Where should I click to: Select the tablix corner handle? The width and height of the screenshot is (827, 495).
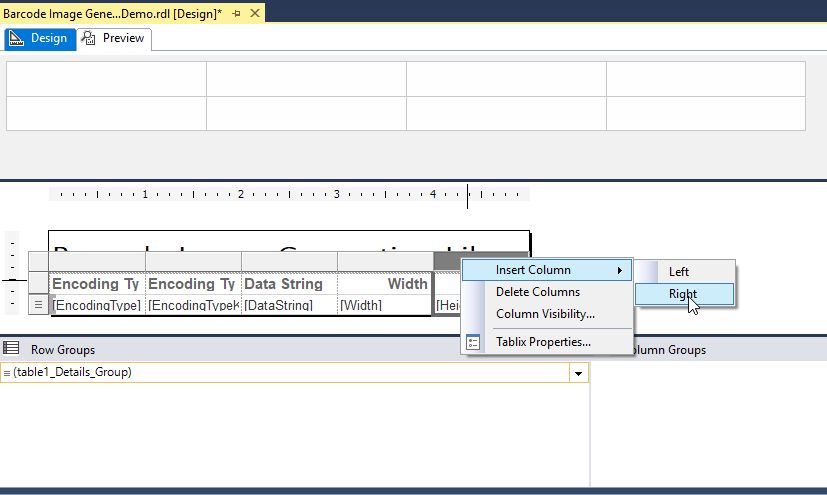pos(39,261)
